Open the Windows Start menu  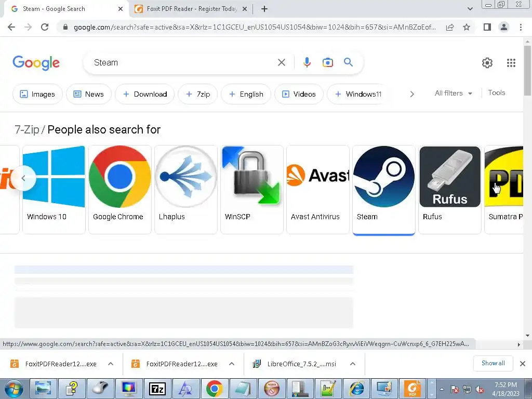click(x=14, y=389)
